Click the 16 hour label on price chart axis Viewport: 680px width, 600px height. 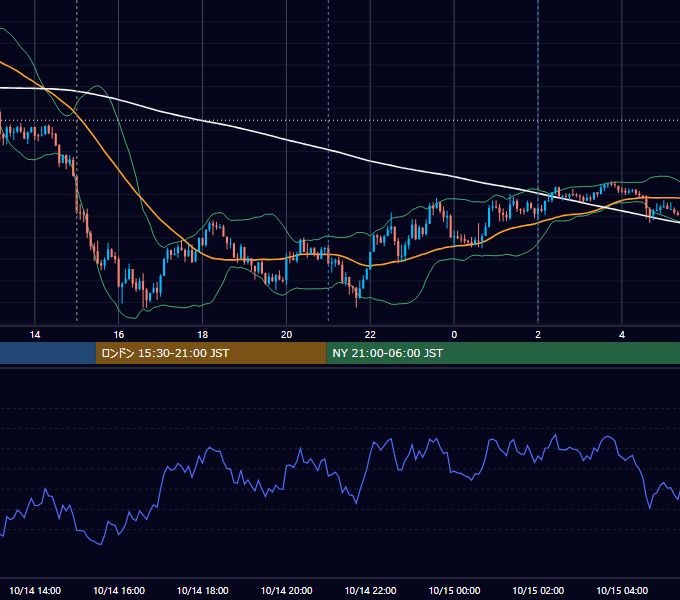pyautogui.click(x=118, y=335)
